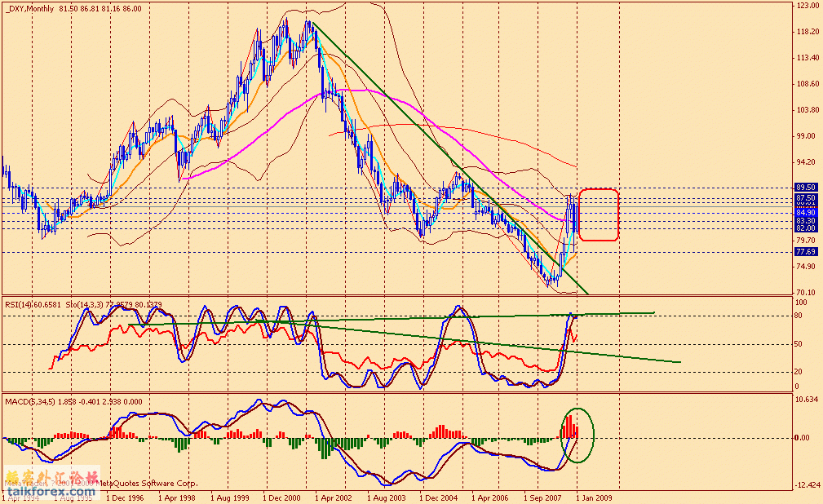823x504 pixels.
Task: Select the 20 level on oscillator scale
Action: point(799,372)
